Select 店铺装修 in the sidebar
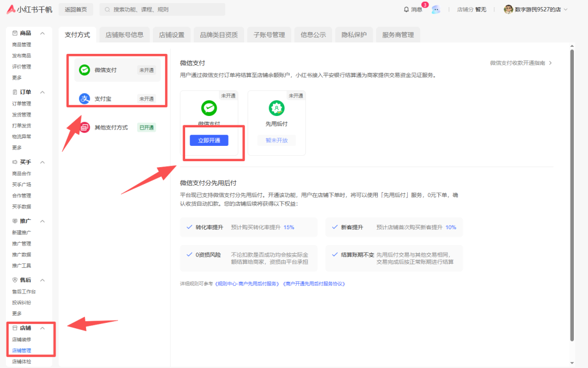This screenshot has height=368, width=588. click(22, 339)
